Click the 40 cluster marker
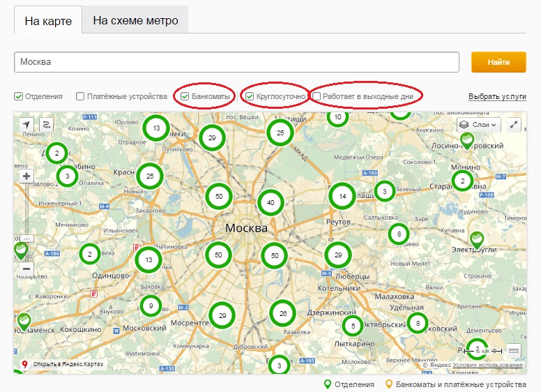This screenshot has width=541, height=392. [x=270, y=202]
